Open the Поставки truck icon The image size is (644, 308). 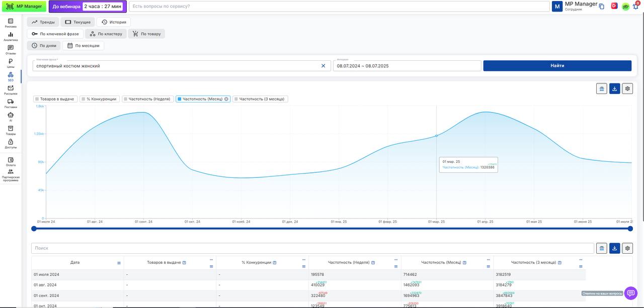click(11, 103)
